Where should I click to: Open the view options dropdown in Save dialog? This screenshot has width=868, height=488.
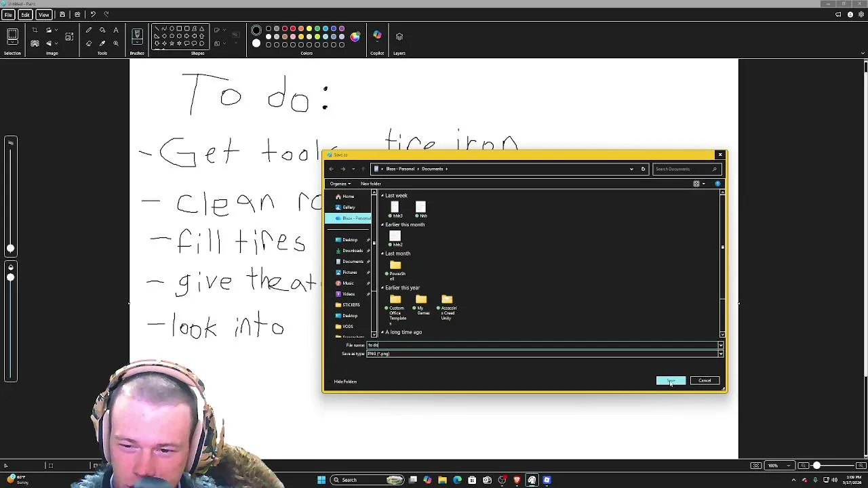(703, 184)
